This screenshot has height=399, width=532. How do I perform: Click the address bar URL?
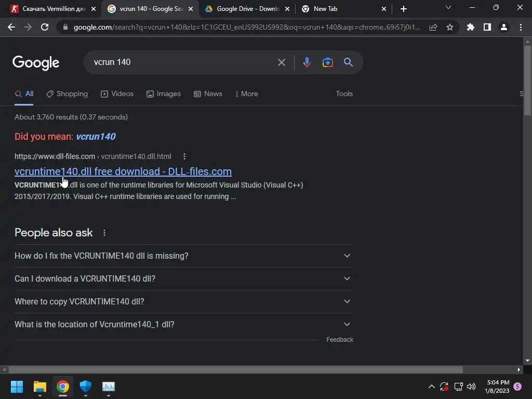click(247, 27)
